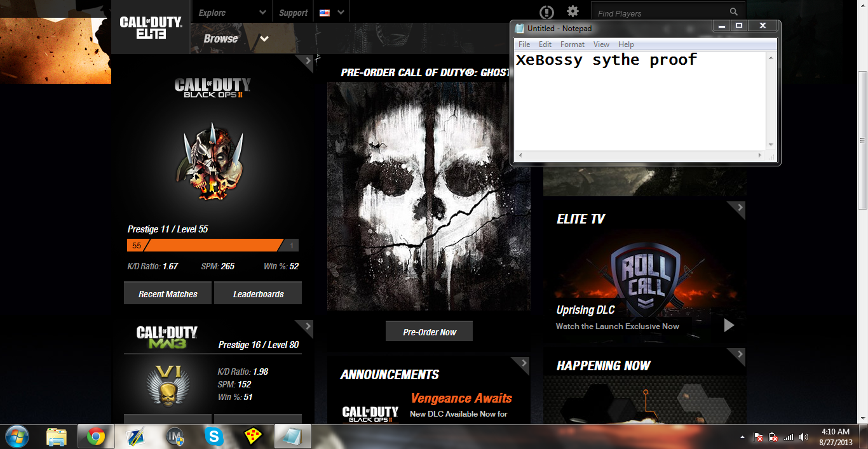The image size is (868, 449).
Task: Click the Prestige 16 / Level 80 text
Action: click(259, 344)
